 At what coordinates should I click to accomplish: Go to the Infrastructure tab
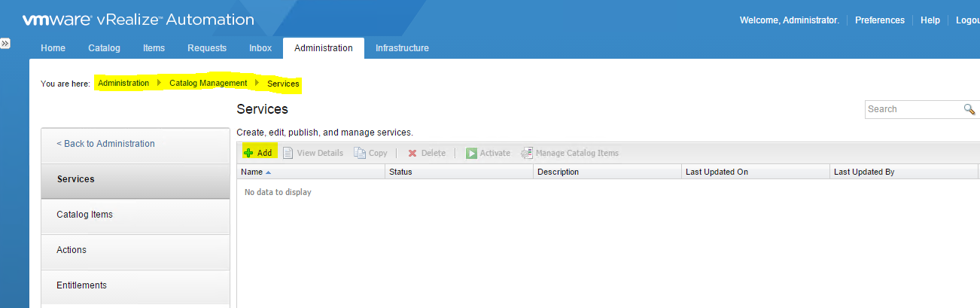point(402,48)
